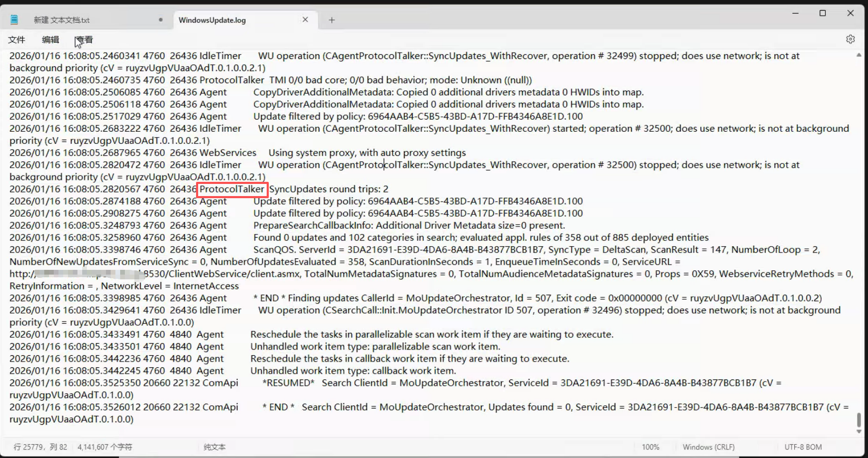This screenshot has height=458, width=868.
Task: Click Windows (CRLF) line ending indicator
Action: point(708,447)
